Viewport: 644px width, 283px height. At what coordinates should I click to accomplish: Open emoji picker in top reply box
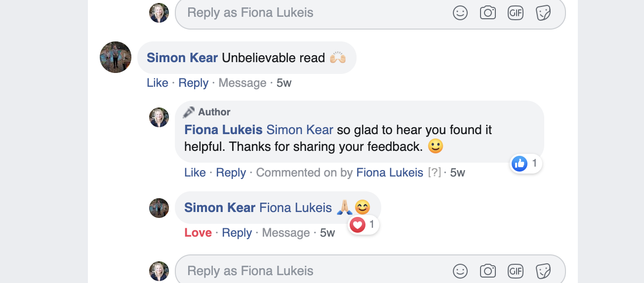coord(460,13)
